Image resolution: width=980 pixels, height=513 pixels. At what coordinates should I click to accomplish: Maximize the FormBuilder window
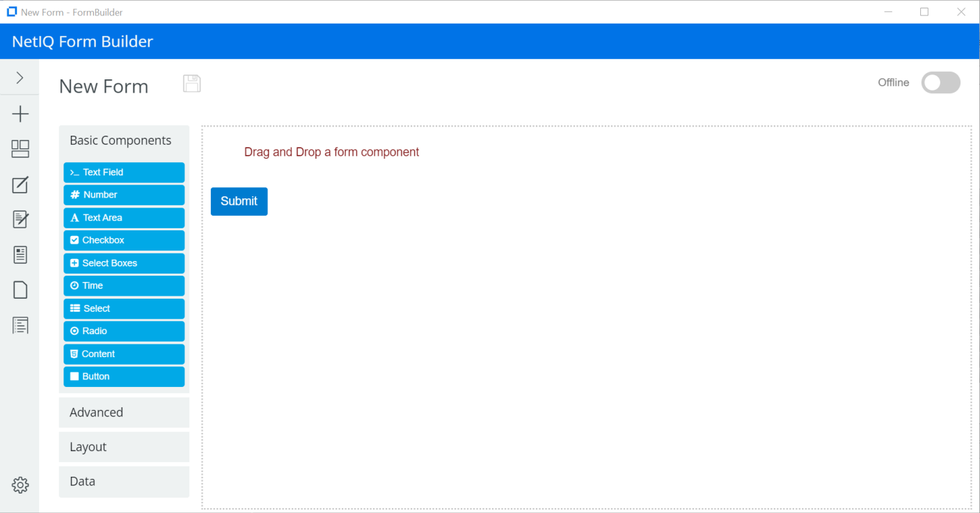click(x=924, y=12)
